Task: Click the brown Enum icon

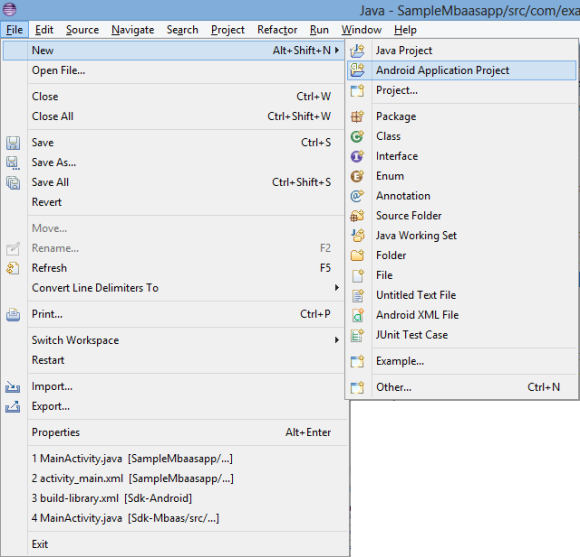Action: tap(357, 176)
